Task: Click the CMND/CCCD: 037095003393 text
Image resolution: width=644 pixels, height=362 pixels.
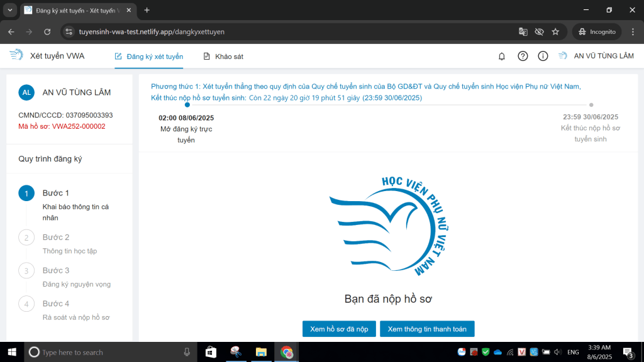Action: (65, 116)
